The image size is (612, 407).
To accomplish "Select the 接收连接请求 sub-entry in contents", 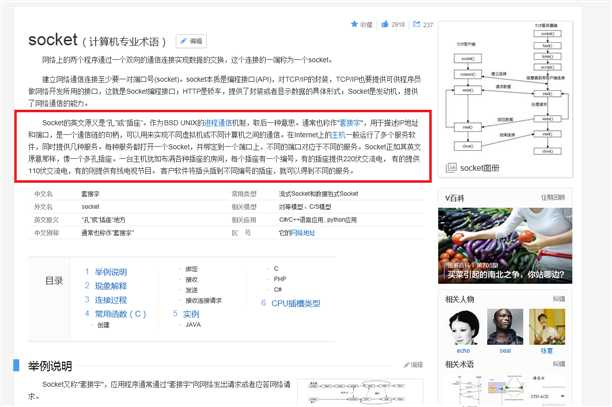I will (204, 300).
